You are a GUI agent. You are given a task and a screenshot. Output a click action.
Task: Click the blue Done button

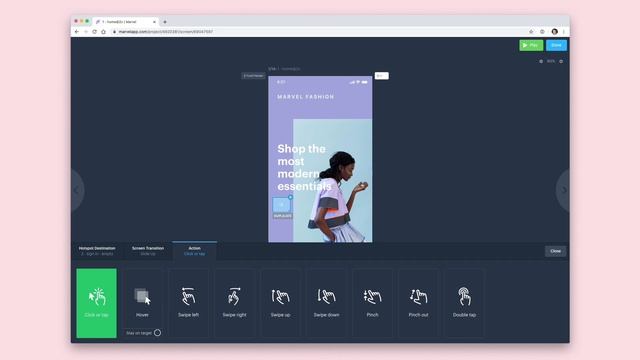[556, 45]
